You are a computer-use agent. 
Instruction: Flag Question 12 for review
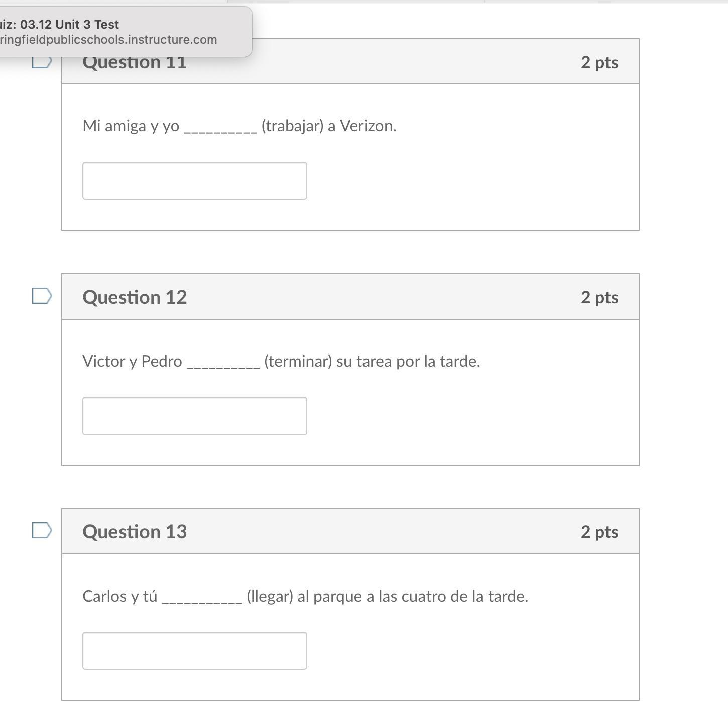click(x=42, y=296)
